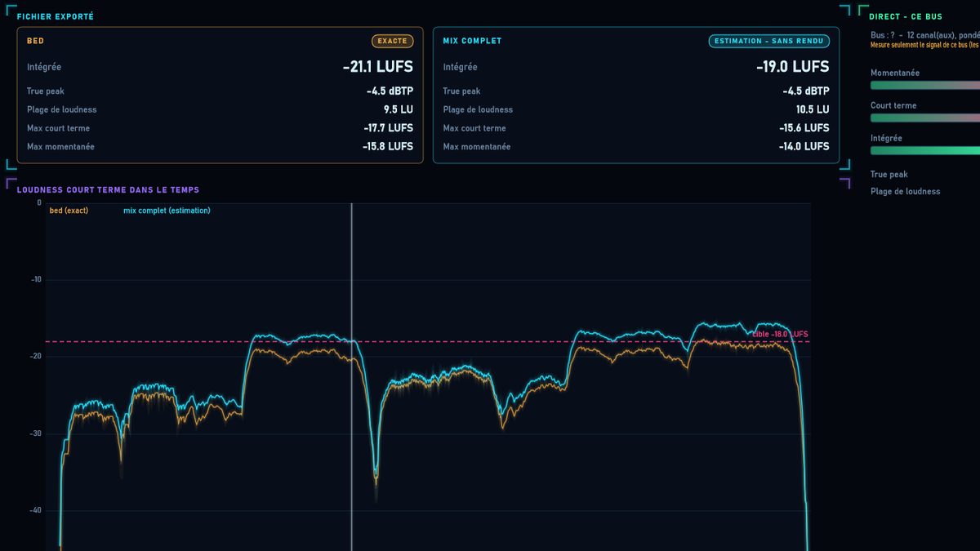Select the DIRECT - CE BUS panel header
Viewport: 980px width, 551px height.
pyautogui.click(x=906, y=16)
